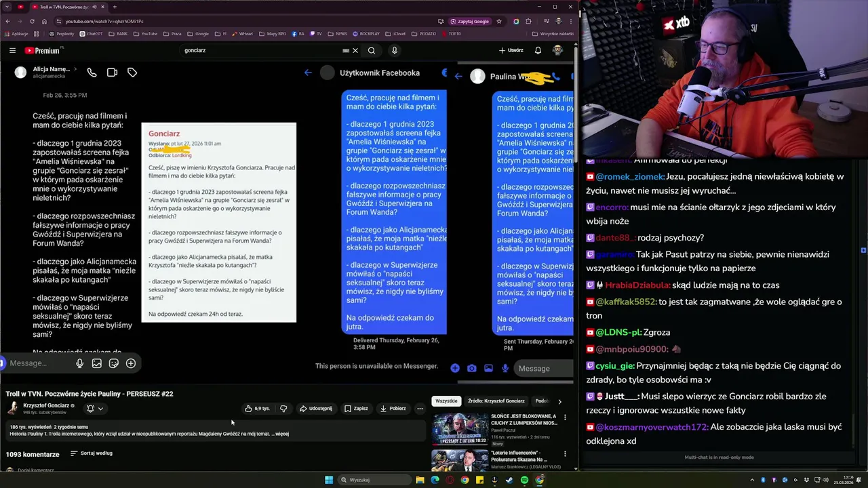Viewport: 868px width, 488px height.
Task: Open sticker picker in the left chat
Action: [x=114, y=363]
